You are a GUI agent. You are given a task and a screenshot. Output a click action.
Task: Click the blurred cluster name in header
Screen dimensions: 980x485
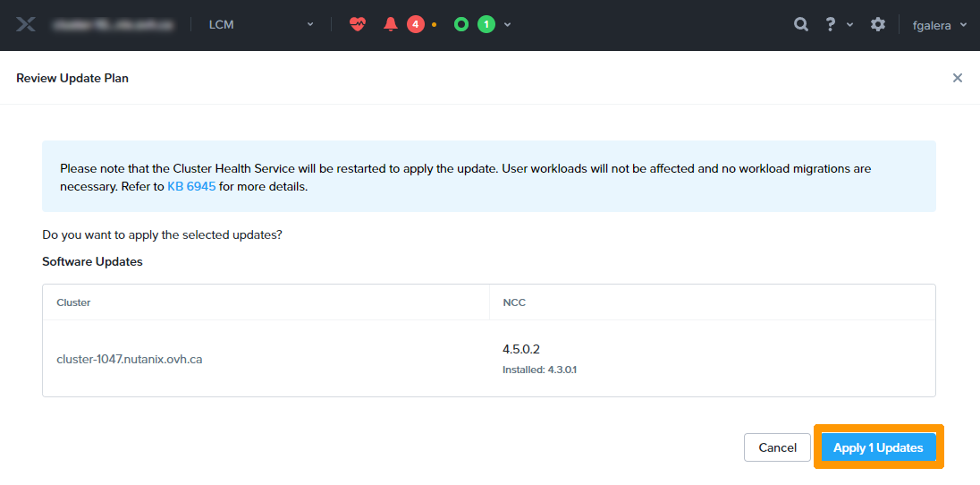pos(113,24)
